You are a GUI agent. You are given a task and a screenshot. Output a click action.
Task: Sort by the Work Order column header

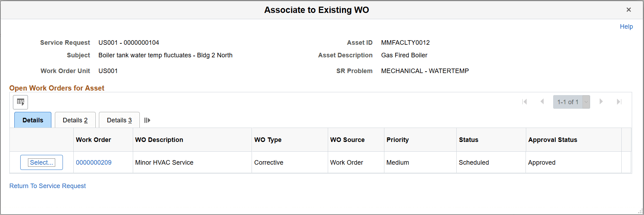point(93,139)
